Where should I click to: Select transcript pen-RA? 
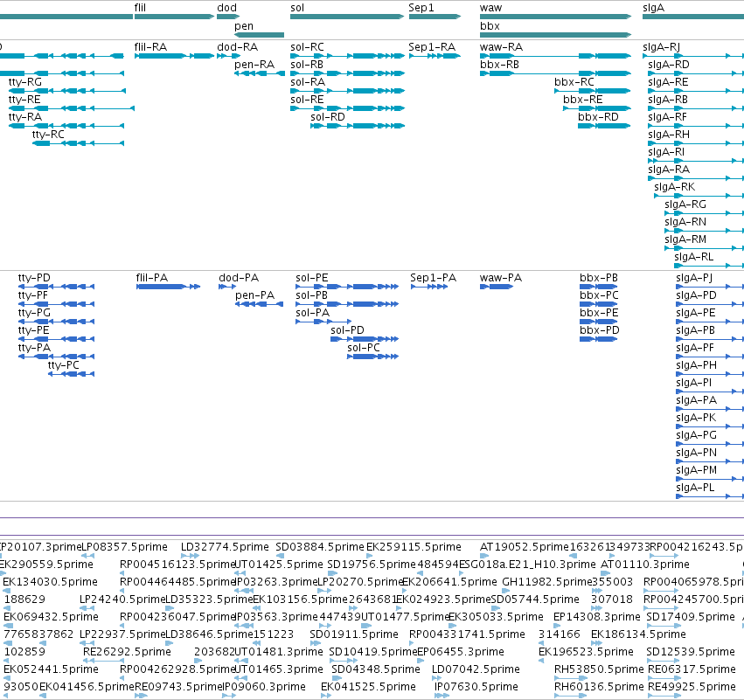point(259,73)
